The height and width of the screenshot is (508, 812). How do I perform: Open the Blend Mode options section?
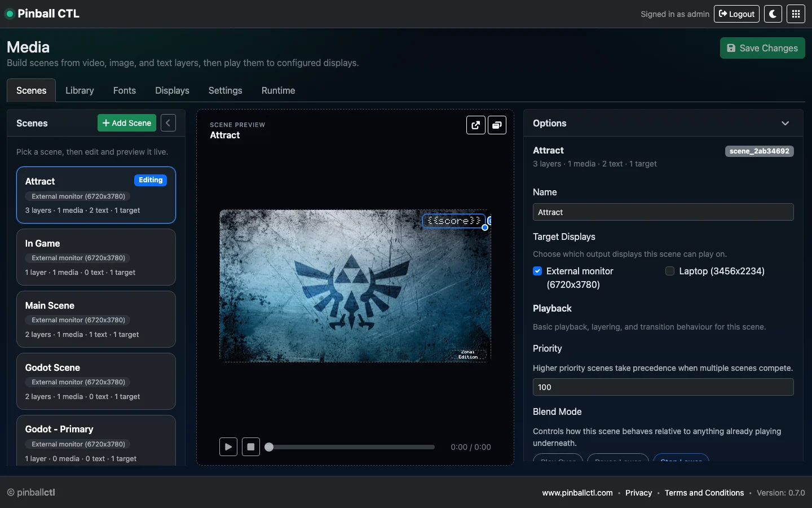point(557,412)
